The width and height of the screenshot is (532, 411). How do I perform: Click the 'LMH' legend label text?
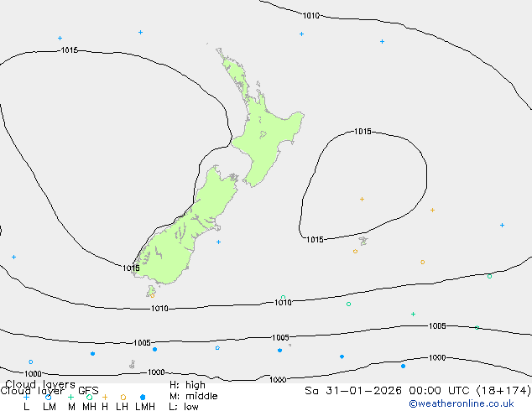145,407
